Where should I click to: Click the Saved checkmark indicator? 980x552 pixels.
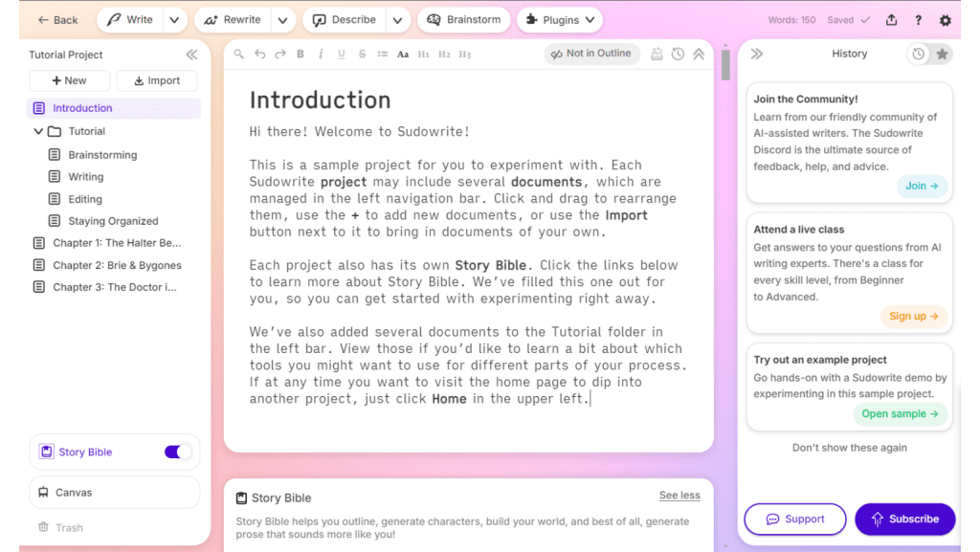coord(849,20)
